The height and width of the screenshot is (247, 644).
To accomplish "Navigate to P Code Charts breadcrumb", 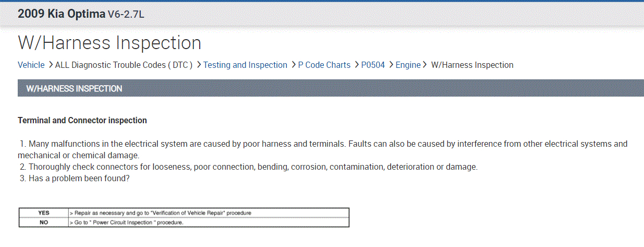I will coord(324,65).
